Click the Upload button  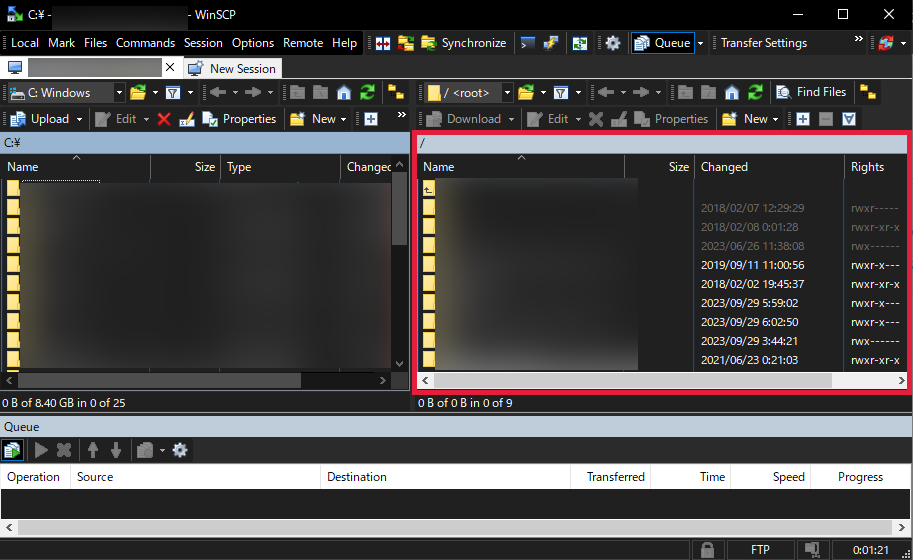(x=40, y=119)
